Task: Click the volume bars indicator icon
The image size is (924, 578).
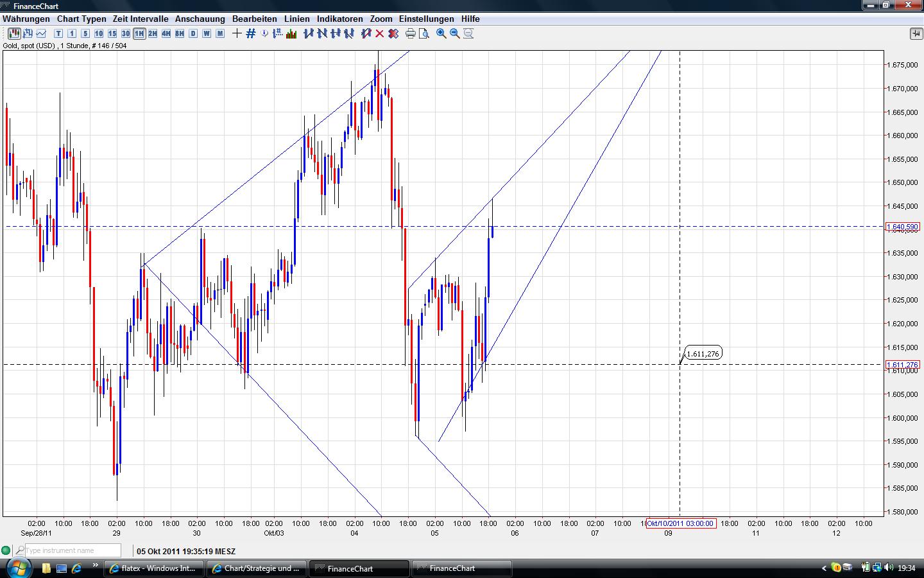Action: (x=291, y=33)
